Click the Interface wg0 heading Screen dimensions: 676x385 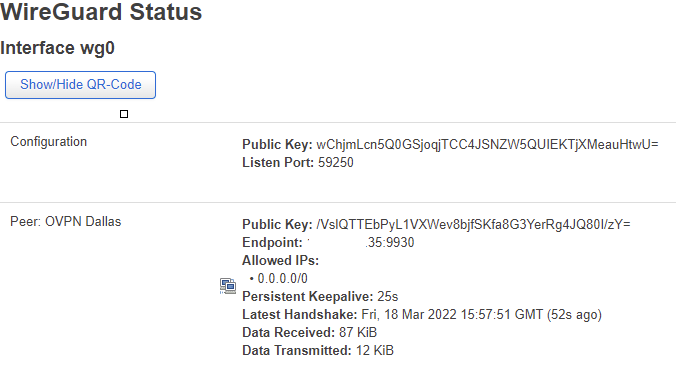coord(57,48)
